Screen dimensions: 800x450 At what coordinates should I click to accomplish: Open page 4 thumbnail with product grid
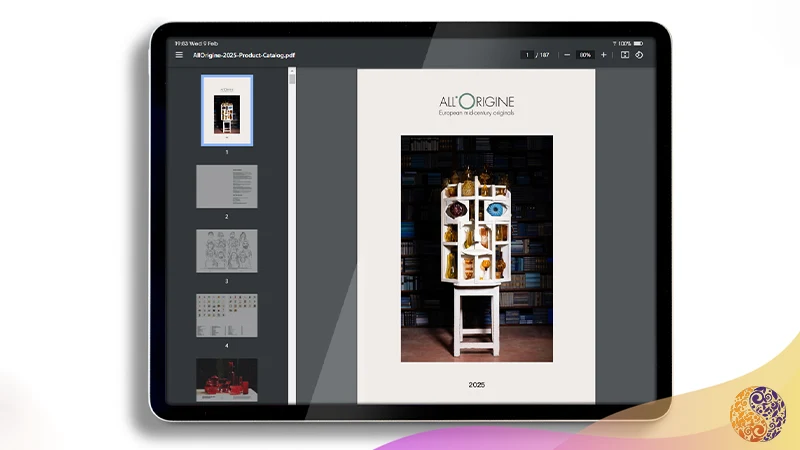(x=227, y=315)
